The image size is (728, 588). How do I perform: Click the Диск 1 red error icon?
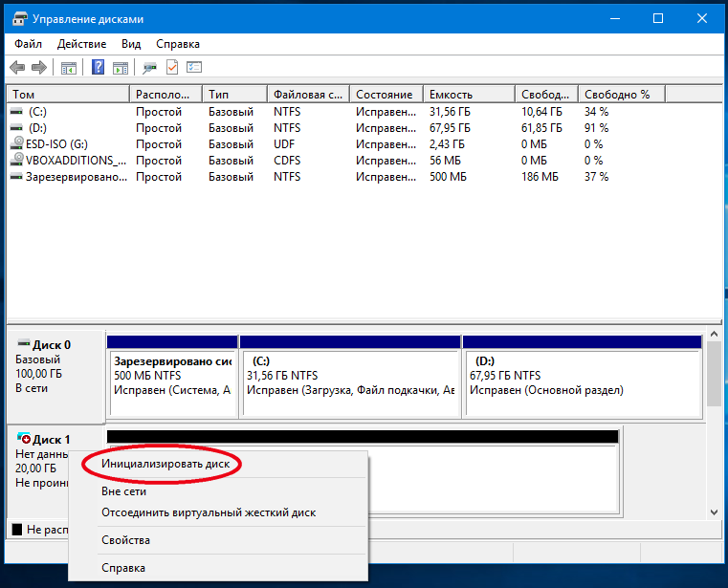(x=24, y=438)
